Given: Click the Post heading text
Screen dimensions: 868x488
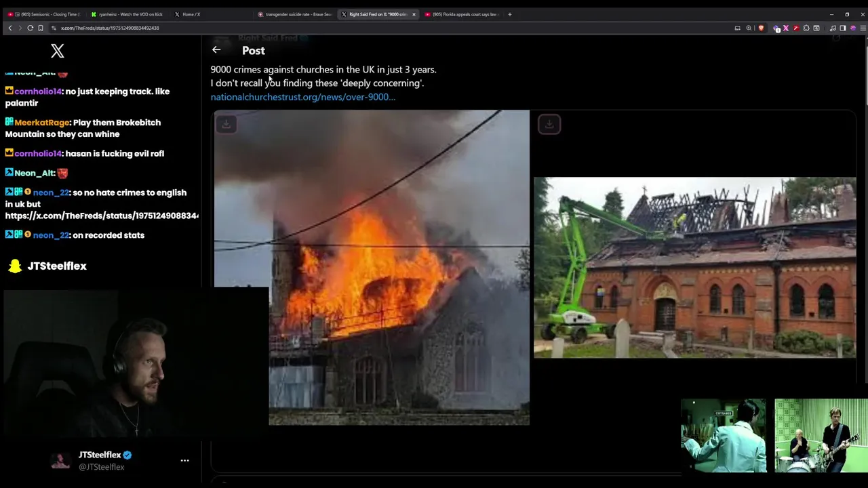Looking at the screenshot, I should click(253, 51).
